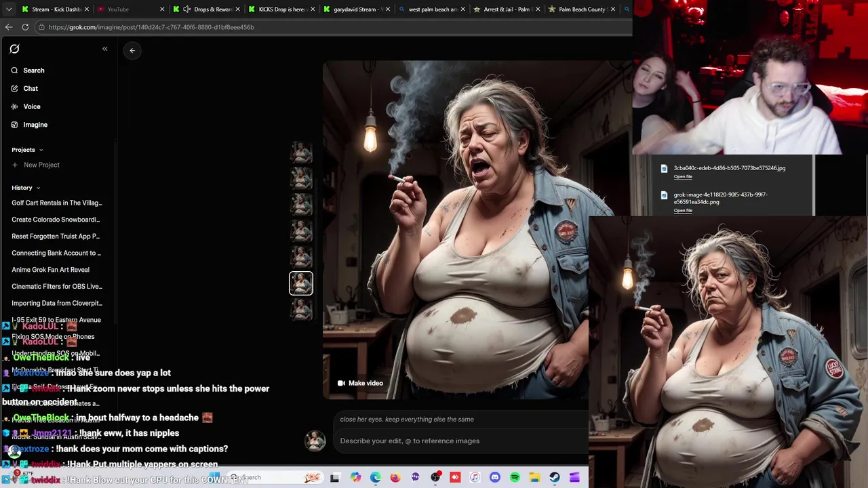Open Discord from the taskbar
Image resolution: width=868 pixels, height=488 pixels.
pos(495,478)
